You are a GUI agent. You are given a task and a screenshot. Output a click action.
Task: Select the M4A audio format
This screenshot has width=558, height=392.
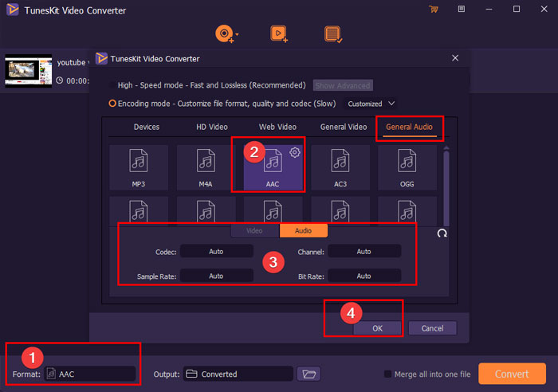(206, 167)
